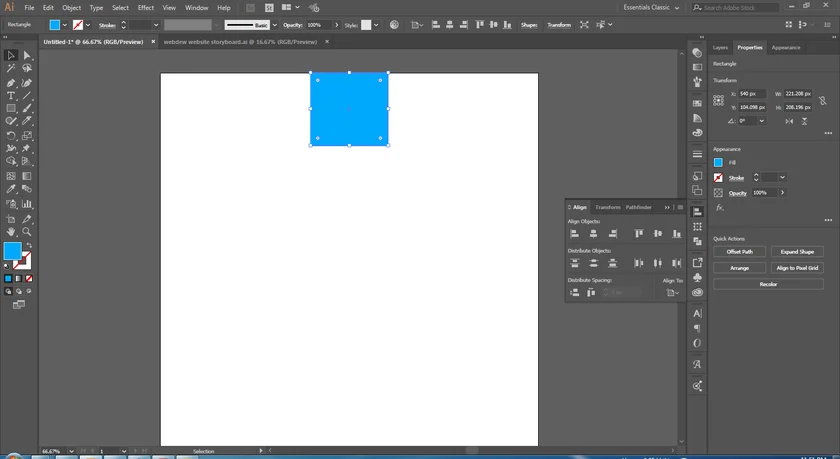Activate the Zoom magnifier tool
840x459 pixels.
coord(27,231)
